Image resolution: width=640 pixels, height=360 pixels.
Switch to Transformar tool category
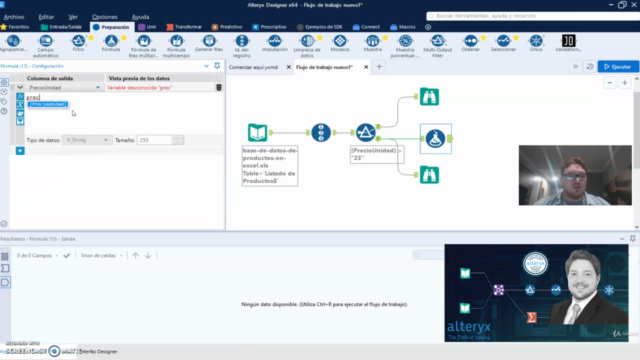pos(184,27)
